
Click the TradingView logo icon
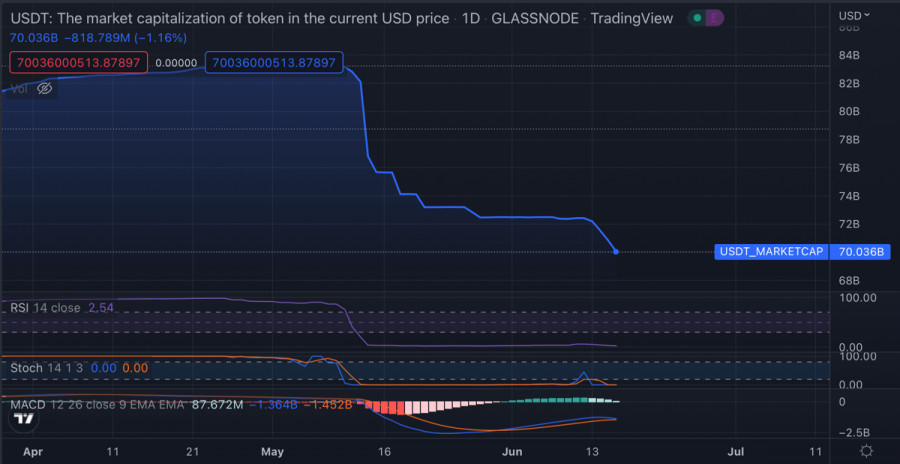click(x=24, y=419)
